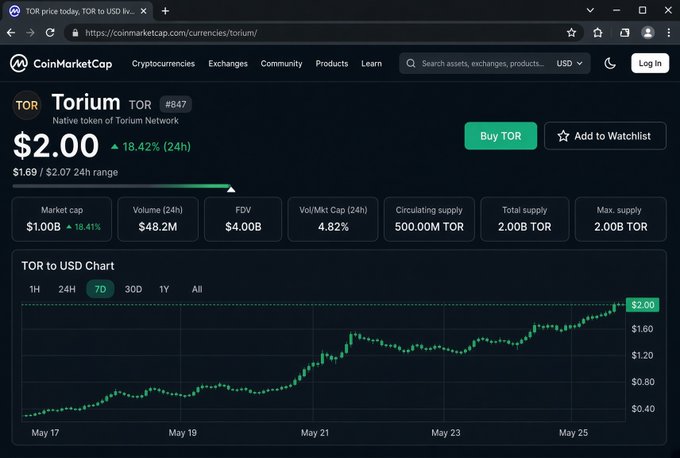Open the USD currency dropdown

click(569, 63)
